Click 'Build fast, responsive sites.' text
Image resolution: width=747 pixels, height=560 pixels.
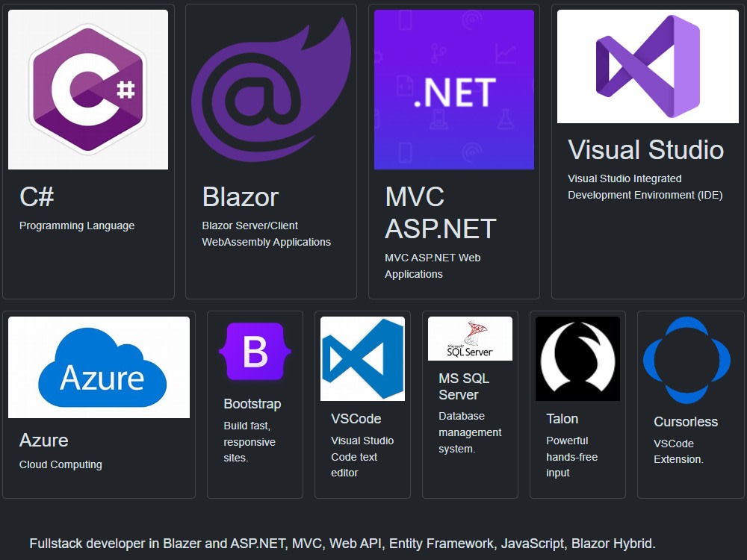click(249, 441)
